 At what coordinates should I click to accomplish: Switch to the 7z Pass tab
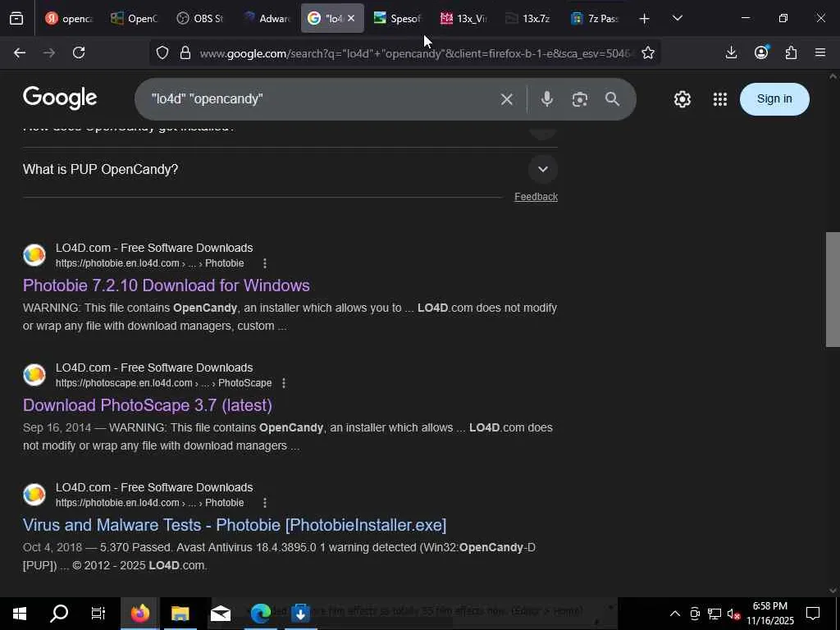click(x=595, y=18)
